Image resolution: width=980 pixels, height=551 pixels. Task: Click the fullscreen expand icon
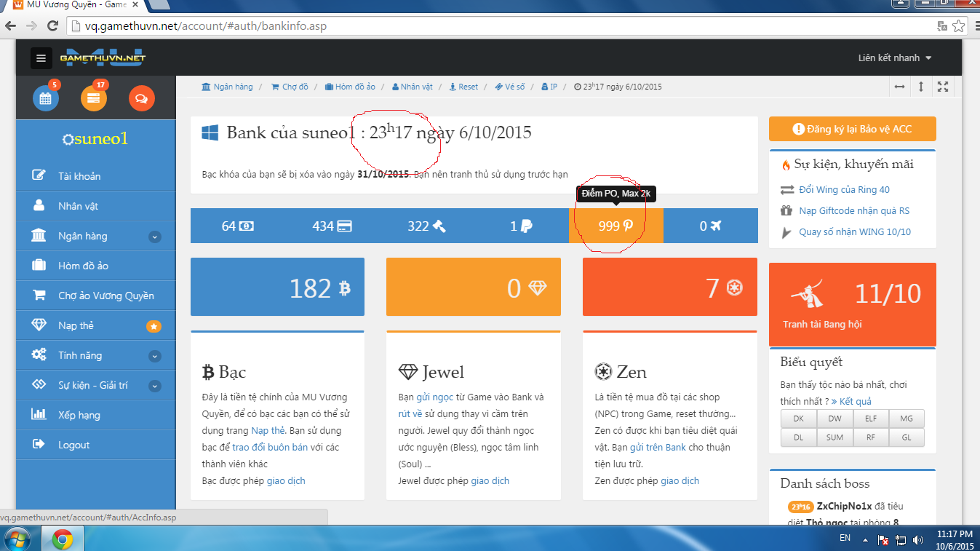943,87
